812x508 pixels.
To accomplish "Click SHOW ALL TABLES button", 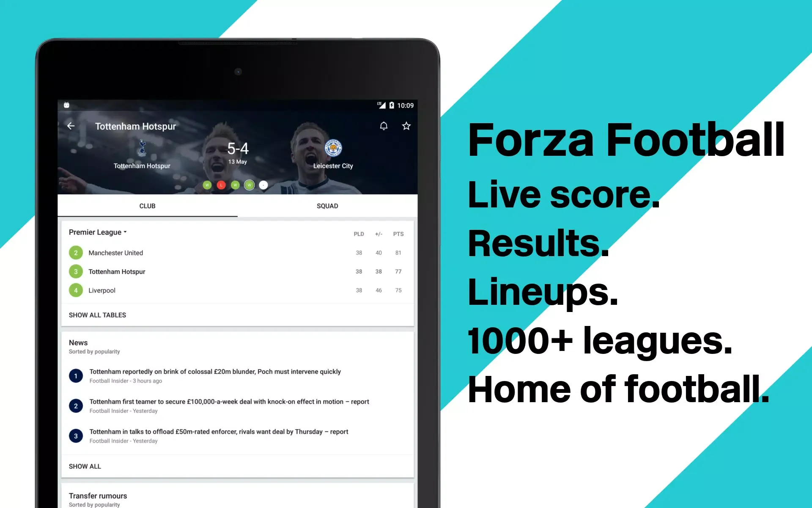I will 97,315.
